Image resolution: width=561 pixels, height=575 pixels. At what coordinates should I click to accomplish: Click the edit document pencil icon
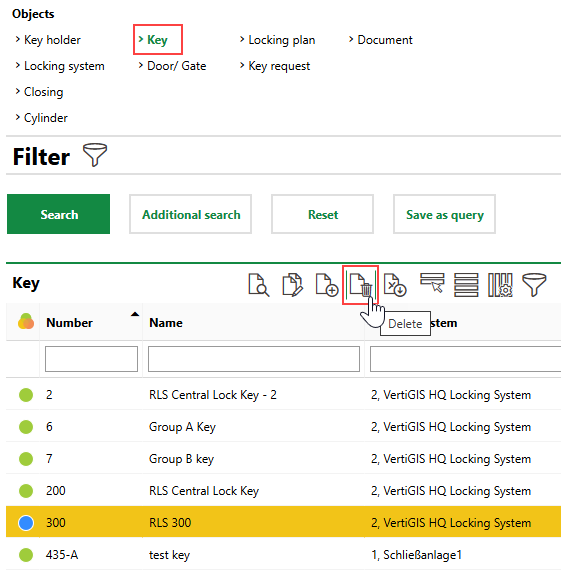[292, 285]
